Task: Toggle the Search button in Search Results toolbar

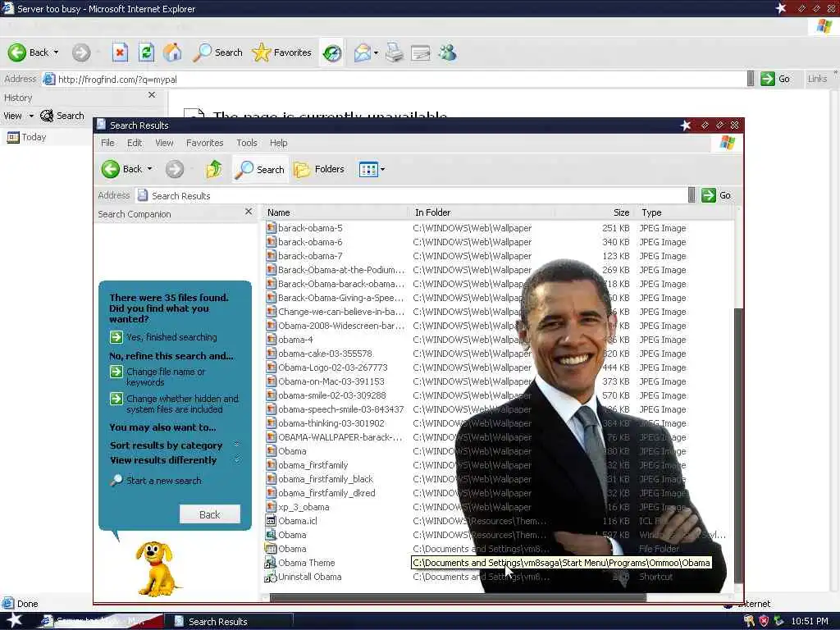Action: coord(260,169)
